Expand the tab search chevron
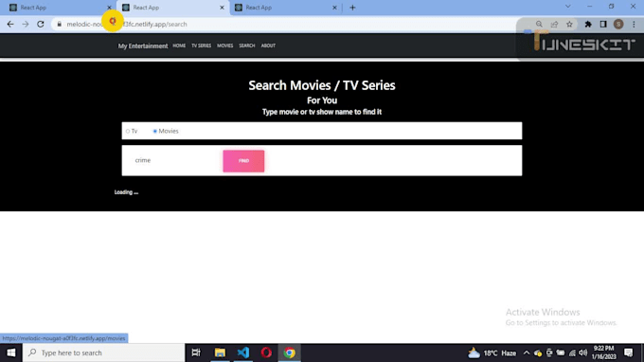 [x=568, y=7]
